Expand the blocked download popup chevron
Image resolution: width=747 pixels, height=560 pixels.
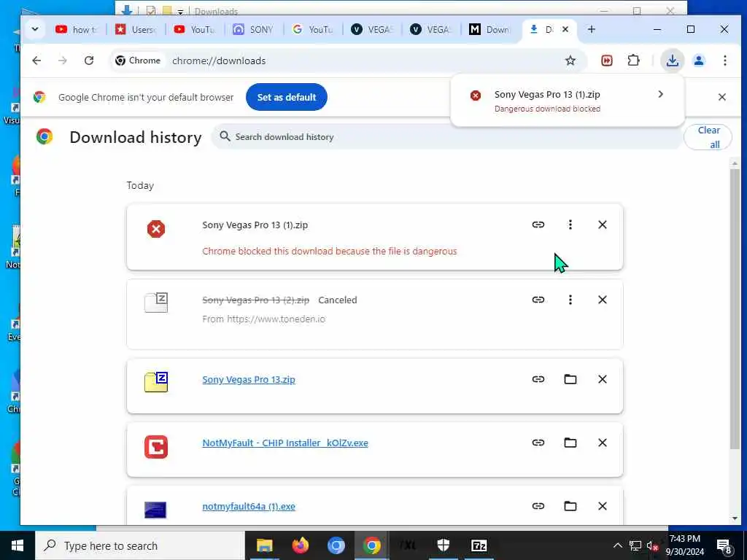click(660, 94)
